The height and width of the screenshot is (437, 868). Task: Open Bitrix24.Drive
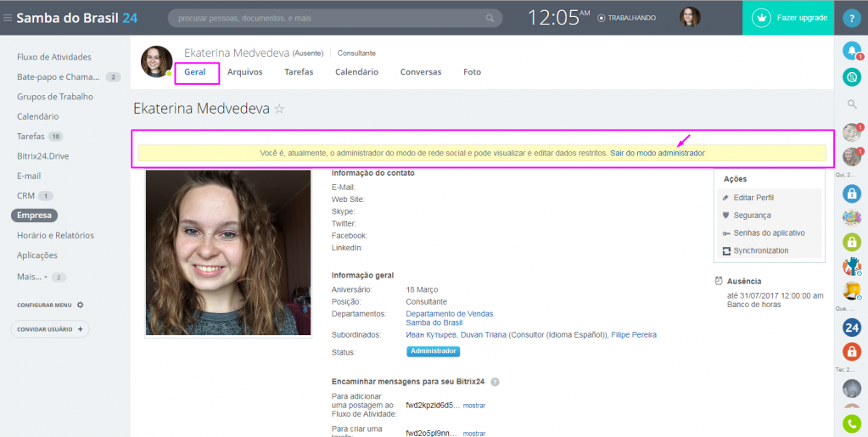43,156
